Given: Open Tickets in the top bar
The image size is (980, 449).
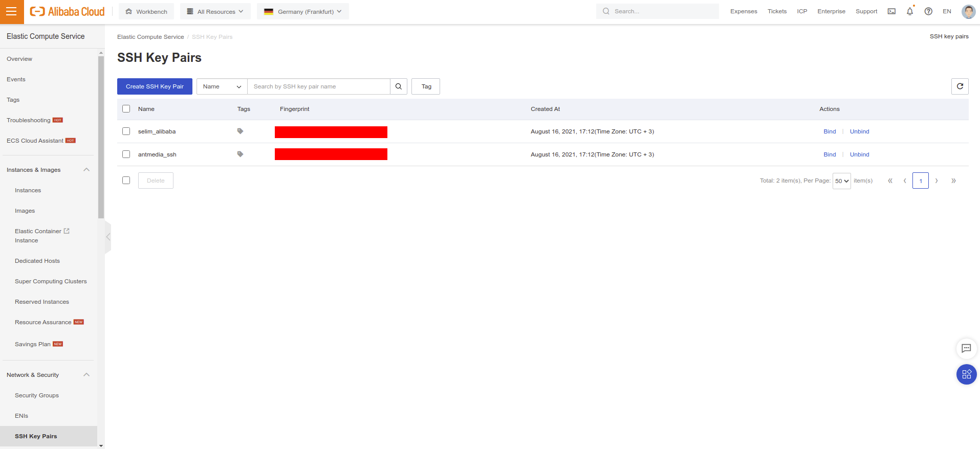Looking at the screenshot, I should tap(777, 11).
